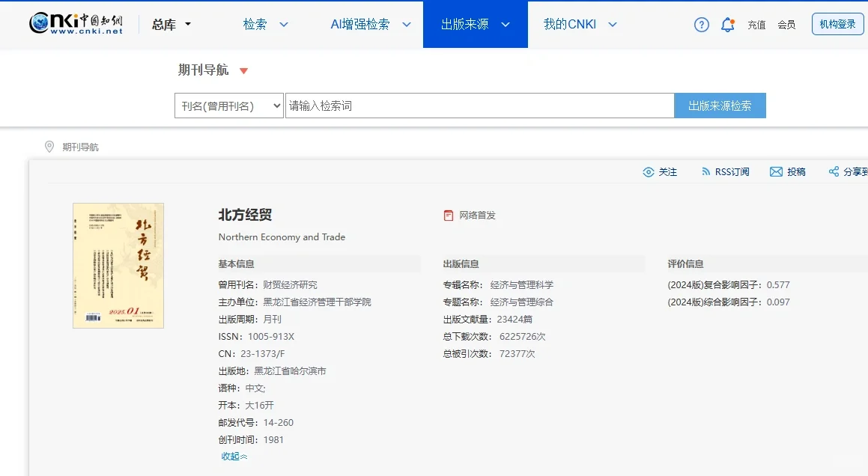Open the 我的CNKI dropdown chevron

(612, 24)
